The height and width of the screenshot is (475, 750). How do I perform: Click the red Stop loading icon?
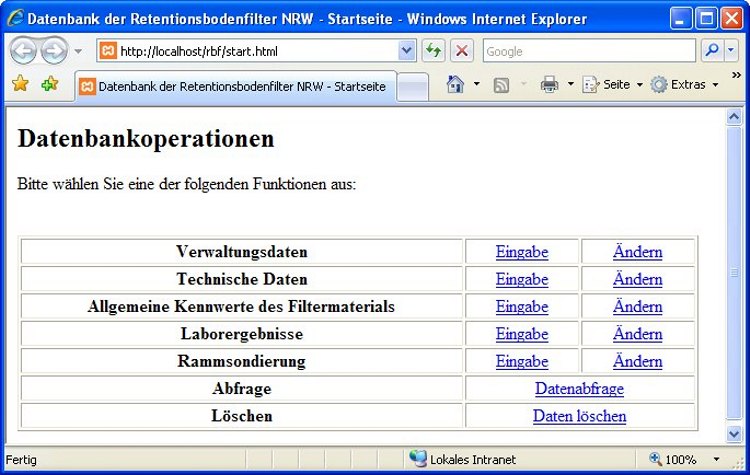[x=462, y=51]
